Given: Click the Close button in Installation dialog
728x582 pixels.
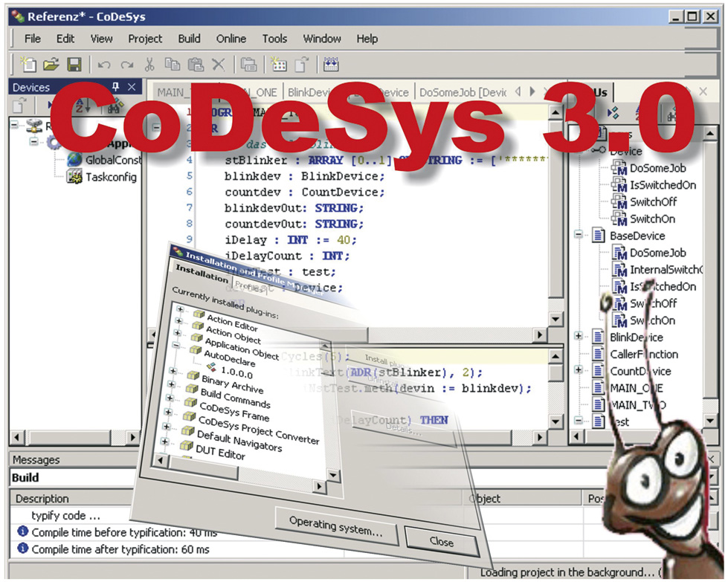Looking at the screenshot, I should pos(442,542).
